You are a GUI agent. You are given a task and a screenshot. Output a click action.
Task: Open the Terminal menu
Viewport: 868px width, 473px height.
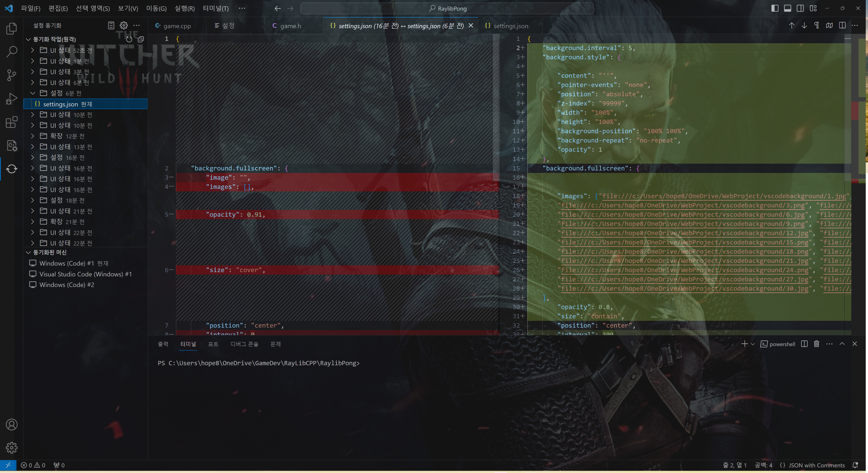click(216, 8)
